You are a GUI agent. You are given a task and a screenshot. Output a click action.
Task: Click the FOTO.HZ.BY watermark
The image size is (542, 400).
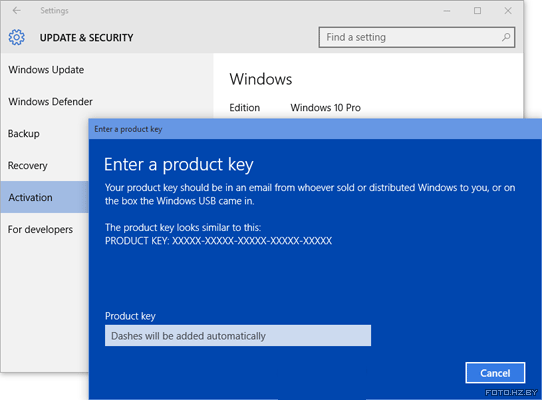click(x=511, y=392)
